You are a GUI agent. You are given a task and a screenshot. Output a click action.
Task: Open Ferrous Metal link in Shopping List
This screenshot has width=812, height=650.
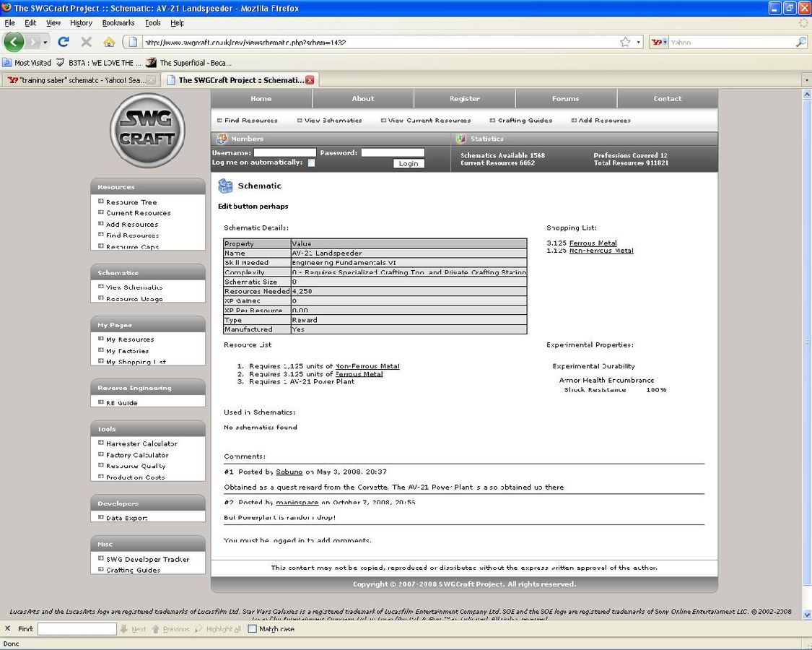click(x=593, y=243)
